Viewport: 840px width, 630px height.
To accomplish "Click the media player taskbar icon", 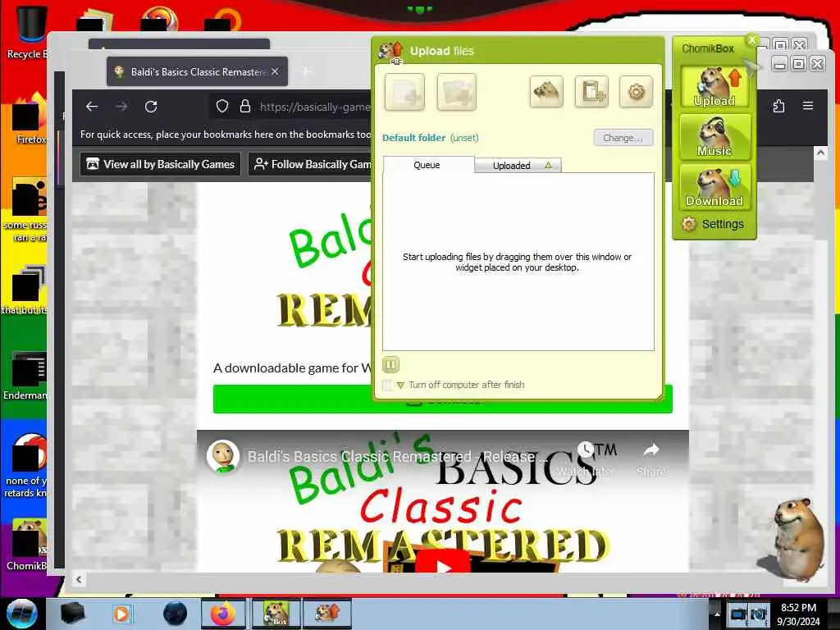I will [121, 614].
